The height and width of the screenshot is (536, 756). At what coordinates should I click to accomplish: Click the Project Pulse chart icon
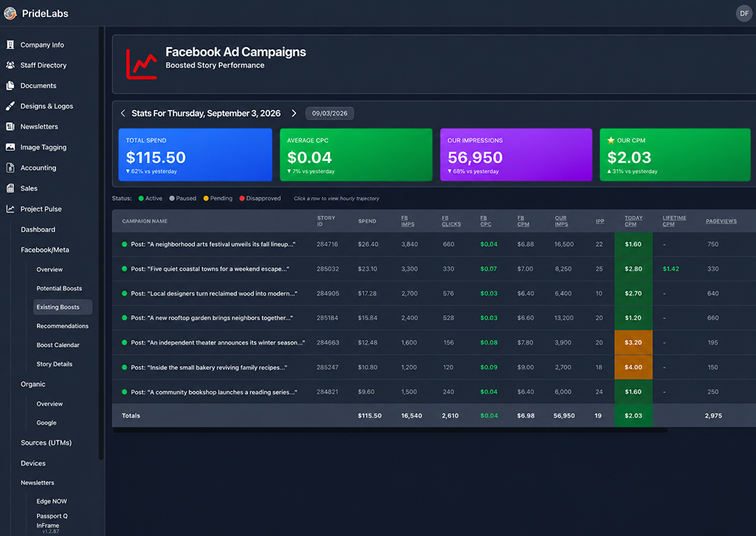(x=10, y=209)
